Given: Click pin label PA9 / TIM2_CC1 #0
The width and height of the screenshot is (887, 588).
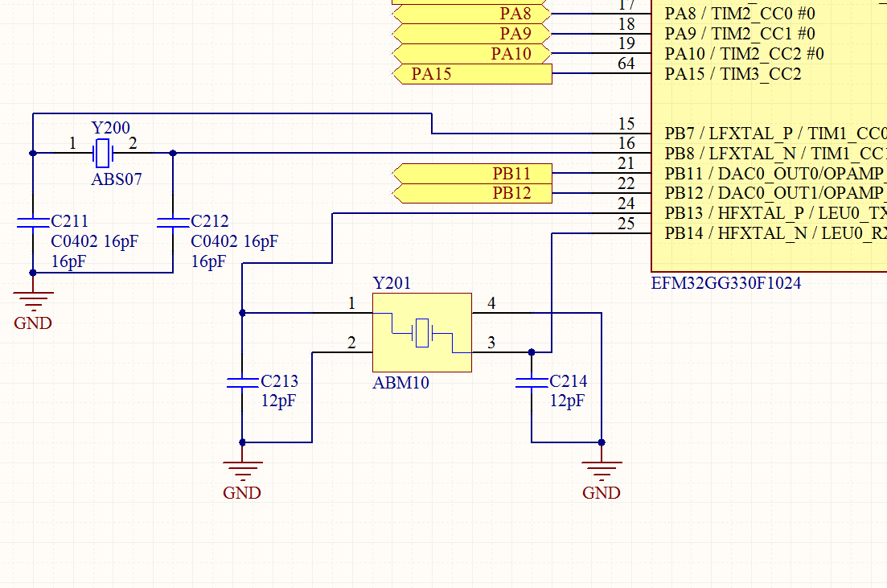Looking at the screenshot, I should click(740, 34).
